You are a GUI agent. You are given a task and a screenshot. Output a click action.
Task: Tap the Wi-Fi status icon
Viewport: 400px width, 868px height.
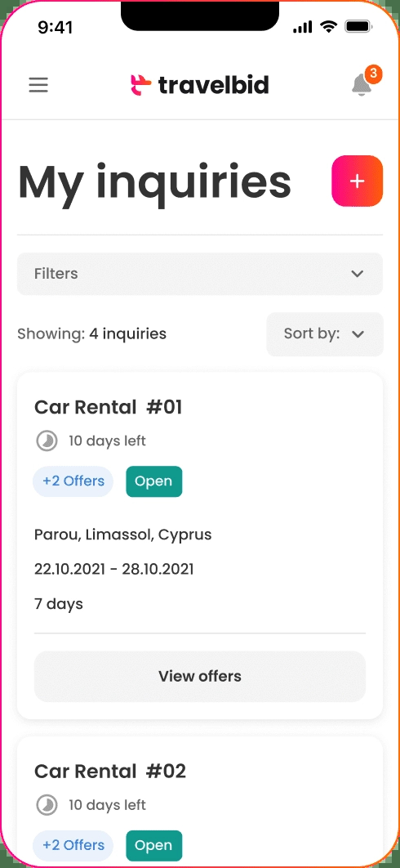[330, 27]
